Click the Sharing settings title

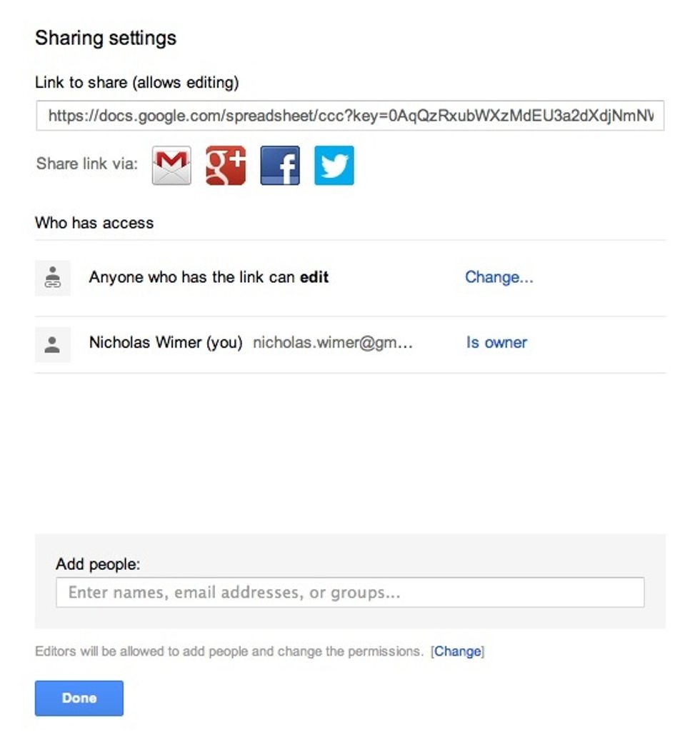(106, 38)
